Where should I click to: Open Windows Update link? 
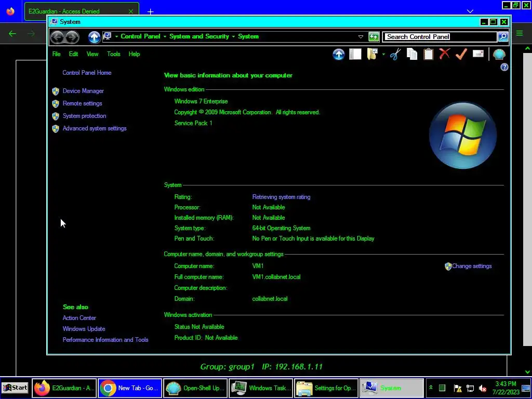pyautogui.click(x=84, y=329)
